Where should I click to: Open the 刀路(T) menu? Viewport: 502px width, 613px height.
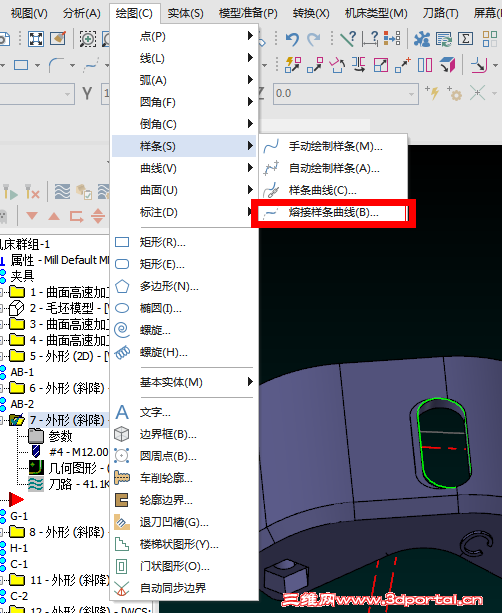coord(440,13)
